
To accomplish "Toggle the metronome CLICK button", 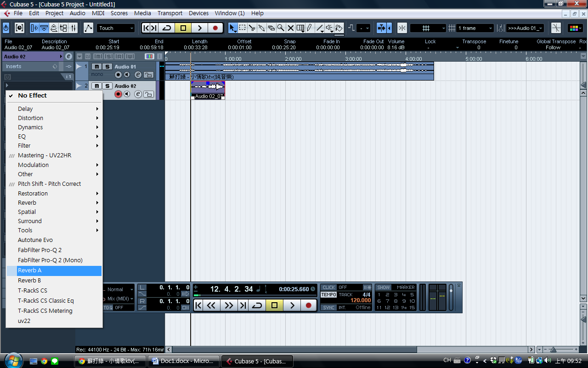I will (328, 287).
